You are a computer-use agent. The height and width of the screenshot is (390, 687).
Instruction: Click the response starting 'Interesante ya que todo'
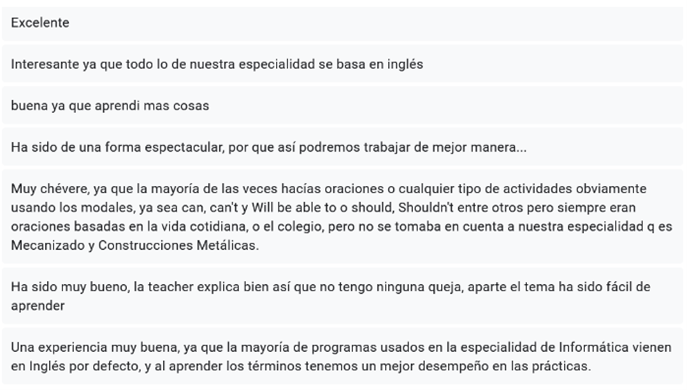click(342, 64)
